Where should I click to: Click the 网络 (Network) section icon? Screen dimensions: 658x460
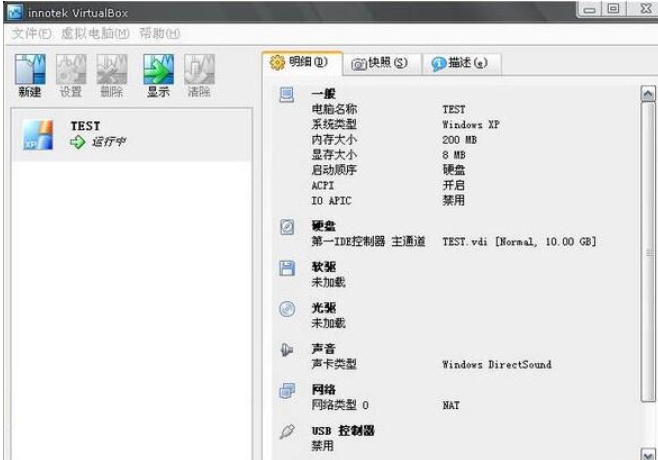(287, 391)
